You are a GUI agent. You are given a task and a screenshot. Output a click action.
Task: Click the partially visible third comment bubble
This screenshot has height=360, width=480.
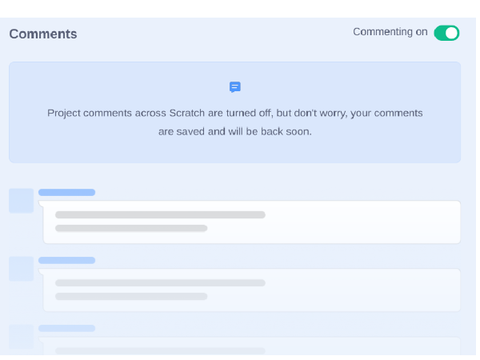click(x=250, y=346)
